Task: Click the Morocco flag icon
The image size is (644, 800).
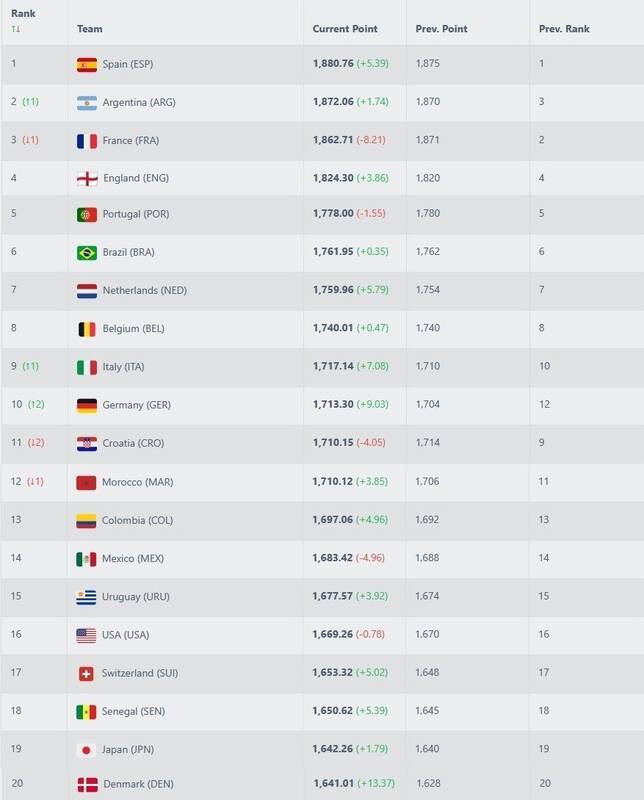Action: coord(86,482)
